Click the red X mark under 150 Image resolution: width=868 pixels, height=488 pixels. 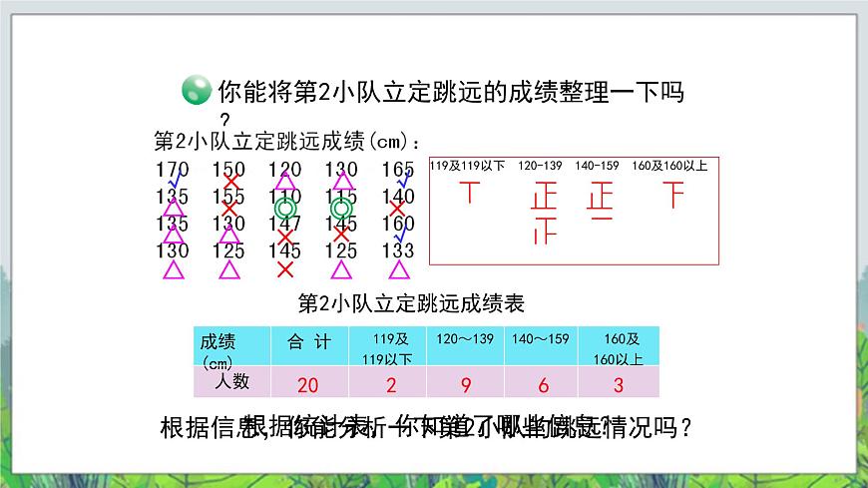tap(230, 182)
